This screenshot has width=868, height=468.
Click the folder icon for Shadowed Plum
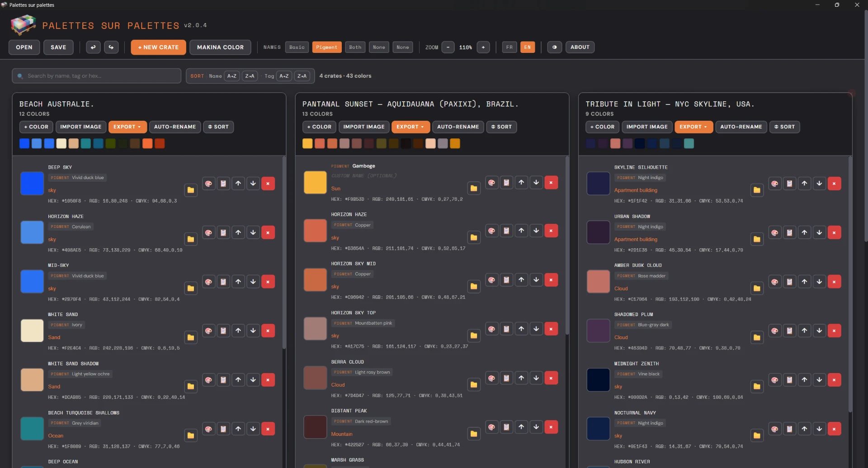[757, 337]
